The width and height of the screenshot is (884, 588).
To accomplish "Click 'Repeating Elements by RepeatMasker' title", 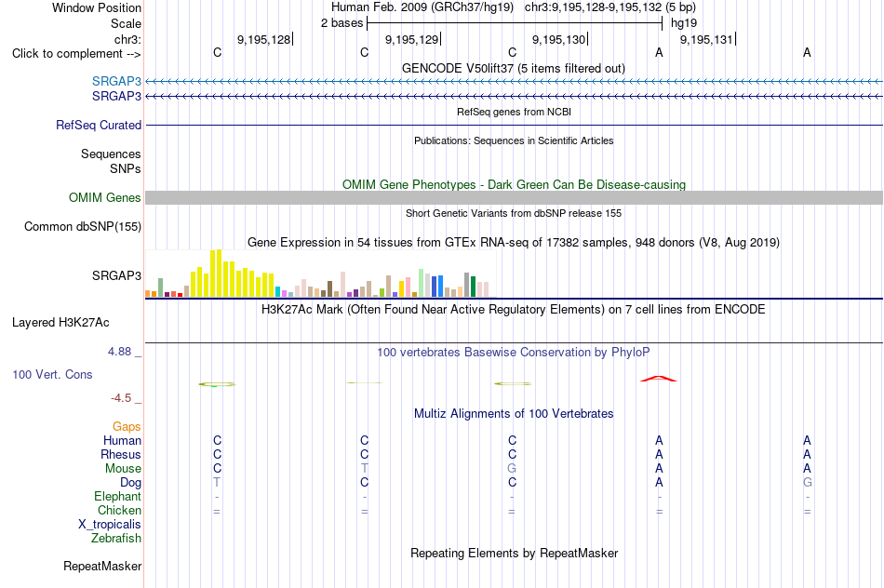I will tap(514, 553).
